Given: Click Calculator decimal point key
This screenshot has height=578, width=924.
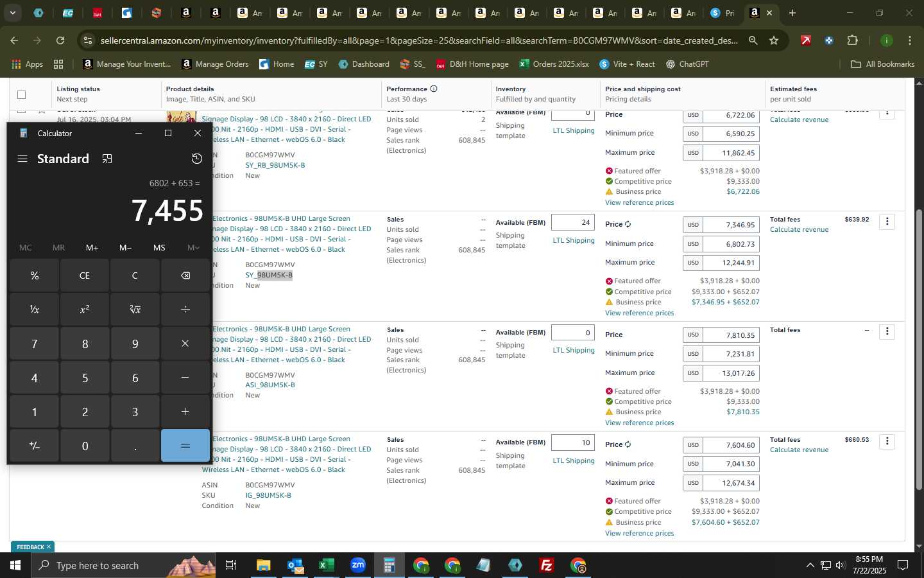Looking at the screenshot, I should click(x=135, y=446).
